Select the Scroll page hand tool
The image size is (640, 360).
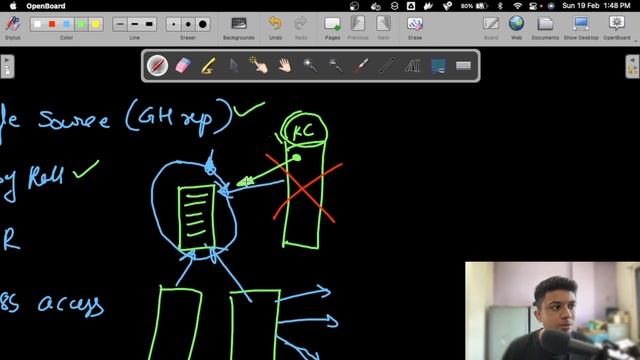(284, 65)
